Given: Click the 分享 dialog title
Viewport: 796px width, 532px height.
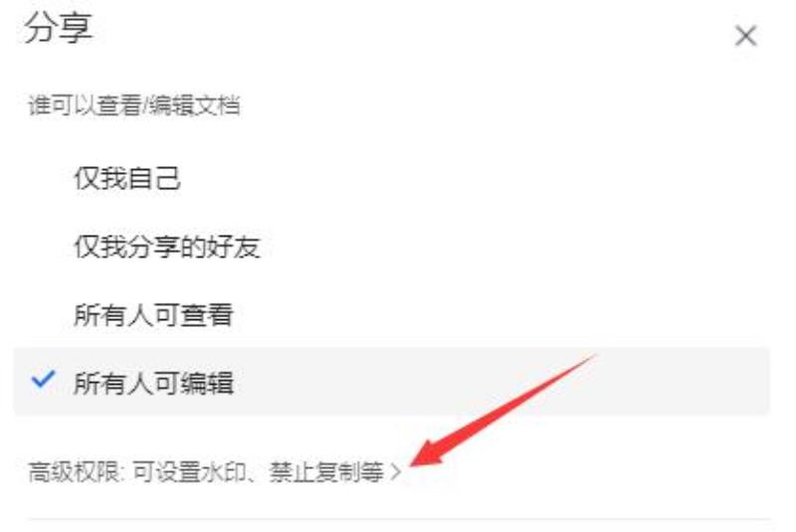Looking at the screenshot, I should click(x=59, y=28).
